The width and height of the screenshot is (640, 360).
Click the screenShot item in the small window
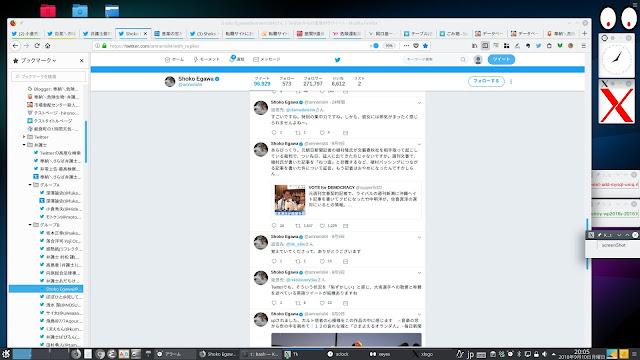click(613, 245)
